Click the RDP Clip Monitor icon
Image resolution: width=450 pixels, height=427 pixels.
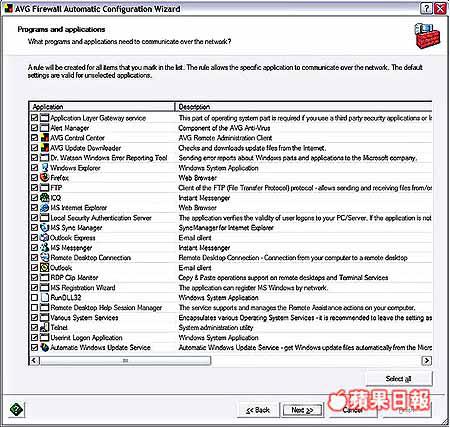[44, 277]
